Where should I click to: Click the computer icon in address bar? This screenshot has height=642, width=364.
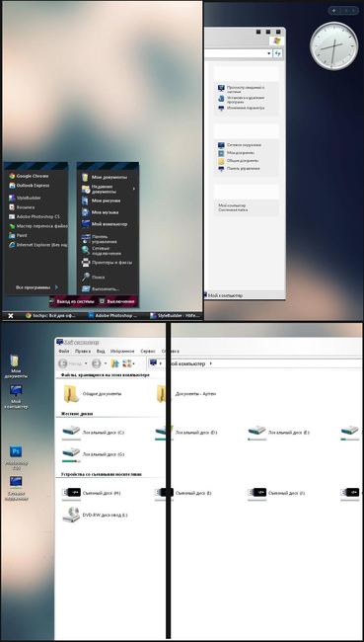153,363
